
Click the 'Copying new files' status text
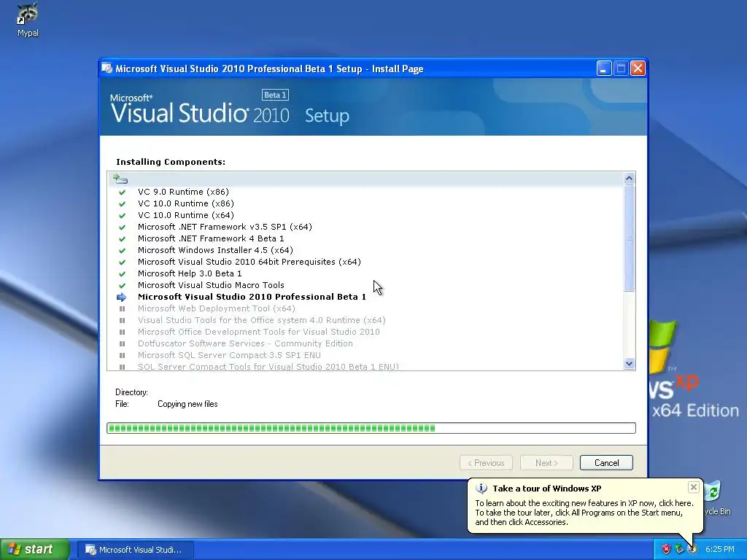(x=187, y=404)
